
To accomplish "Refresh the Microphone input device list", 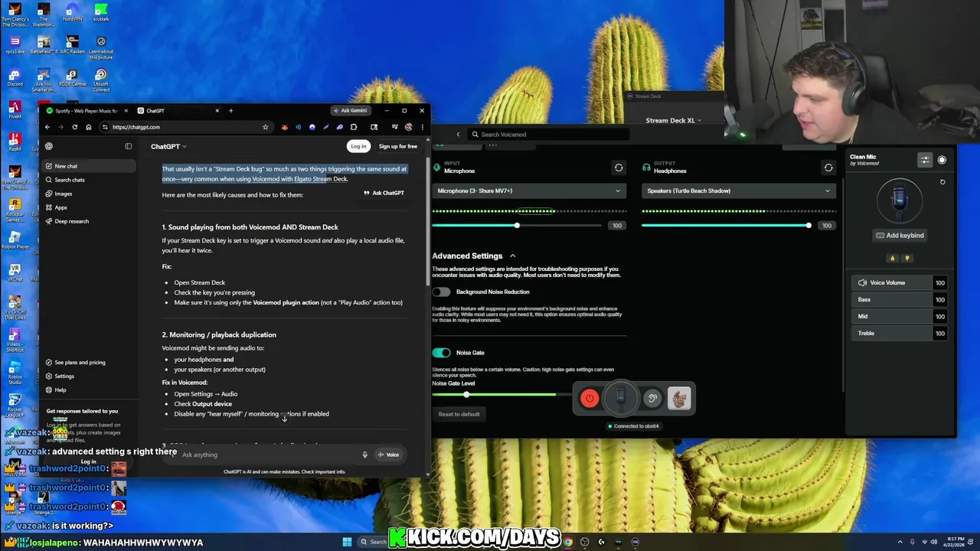I will click(x=619, y=168).
